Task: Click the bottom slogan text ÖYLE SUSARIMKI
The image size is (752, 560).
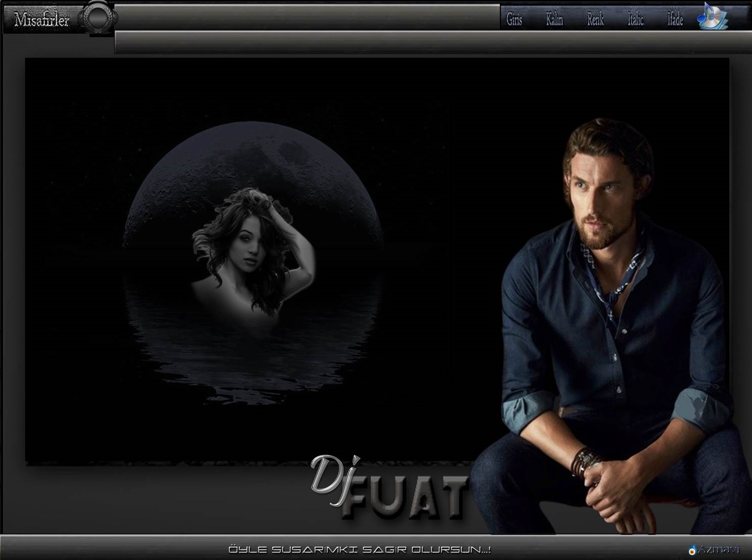Action: point(359,549)
